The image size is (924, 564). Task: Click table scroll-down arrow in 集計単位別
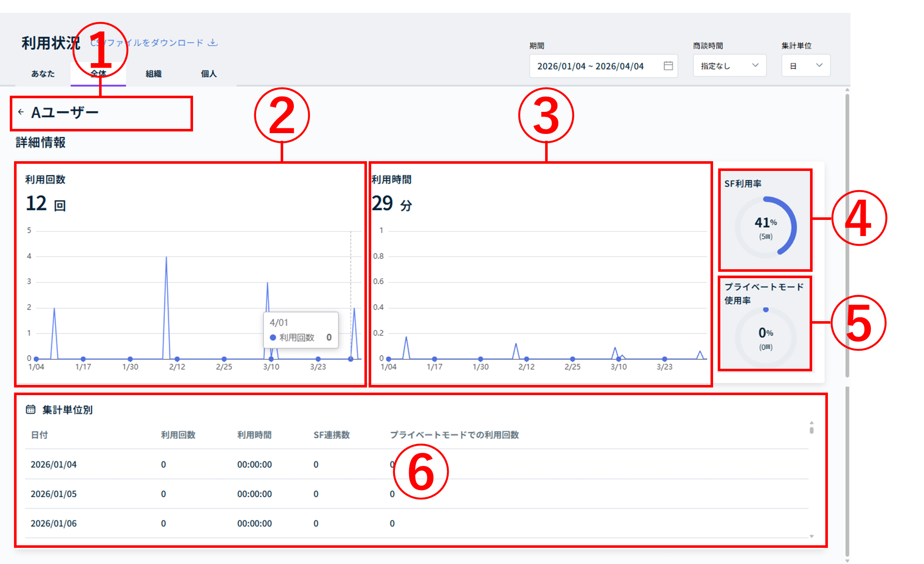[811, 536]
